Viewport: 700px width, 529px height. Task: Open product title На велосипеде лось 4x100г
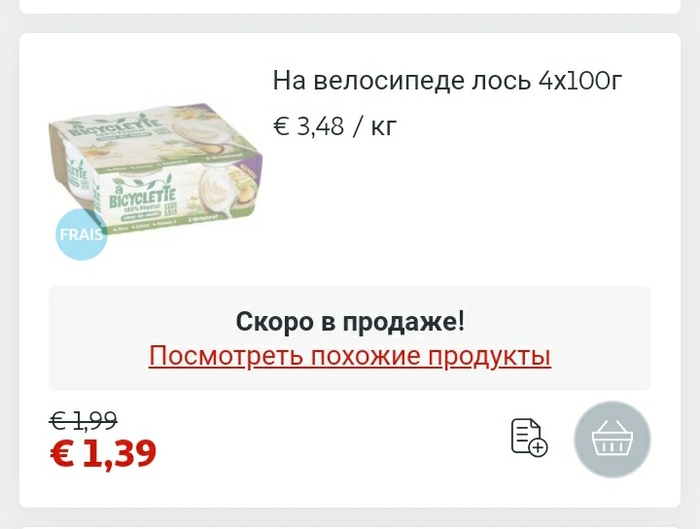point(447,81)
